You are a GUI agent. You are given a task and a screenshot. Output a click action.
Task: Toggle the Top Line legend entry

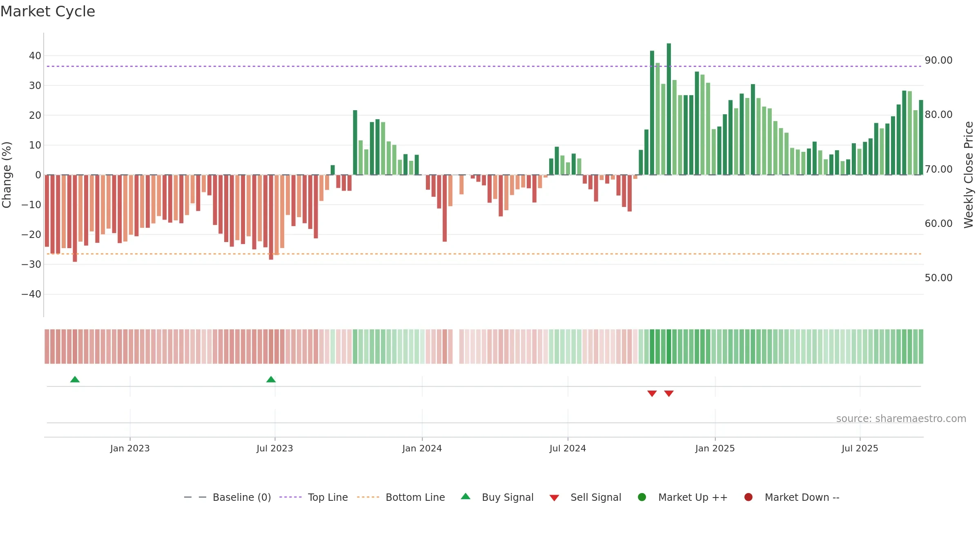pos(314,497)
